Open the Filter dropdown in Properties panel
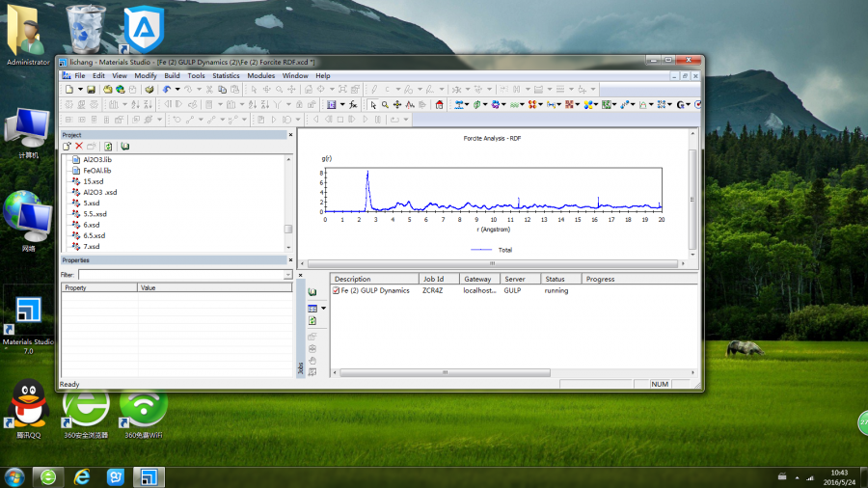 click(x=287, y=275)
